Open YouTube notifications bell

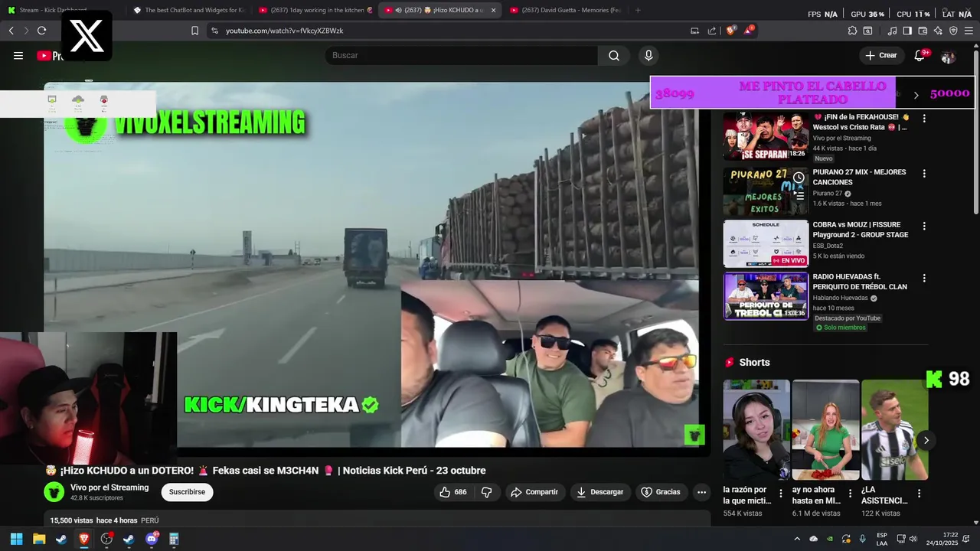(920, 55)
